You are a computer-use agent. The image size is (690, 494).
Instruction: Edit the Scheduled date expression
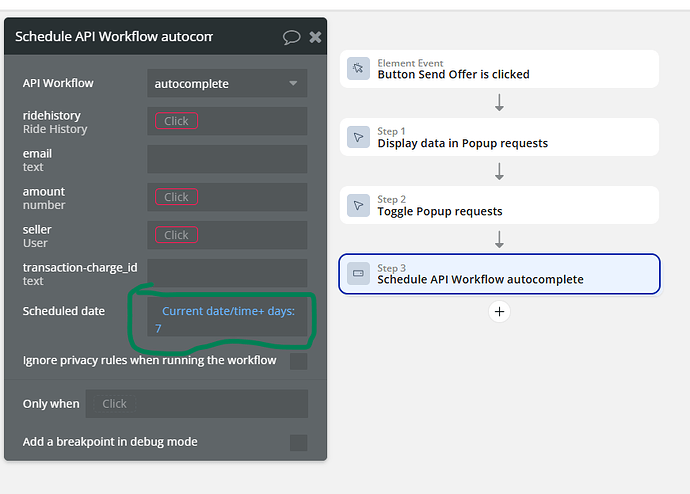coord(228,319)
